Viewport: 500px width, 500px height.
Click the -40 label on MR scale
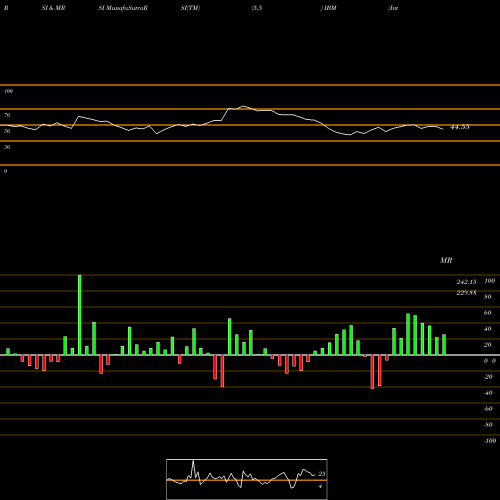click(488, 393)
